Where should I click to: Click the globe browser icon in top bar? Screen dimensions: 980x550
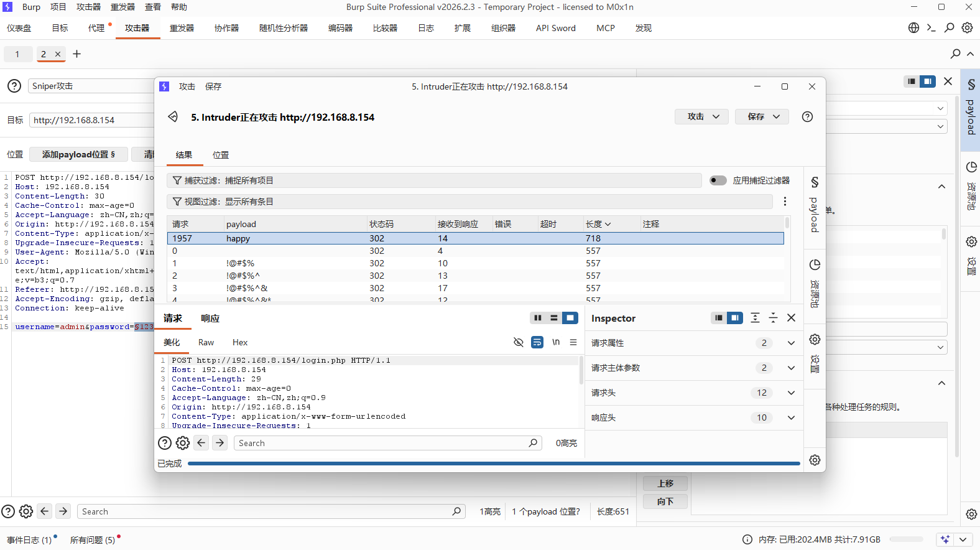(913, 28)
